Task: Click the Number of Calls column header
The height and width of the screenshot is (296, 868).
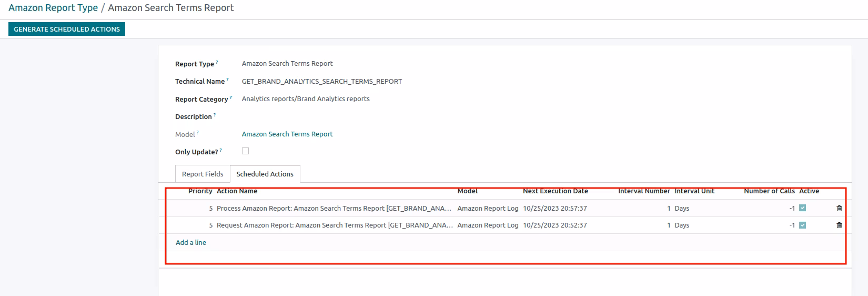Action: (769, 191)
